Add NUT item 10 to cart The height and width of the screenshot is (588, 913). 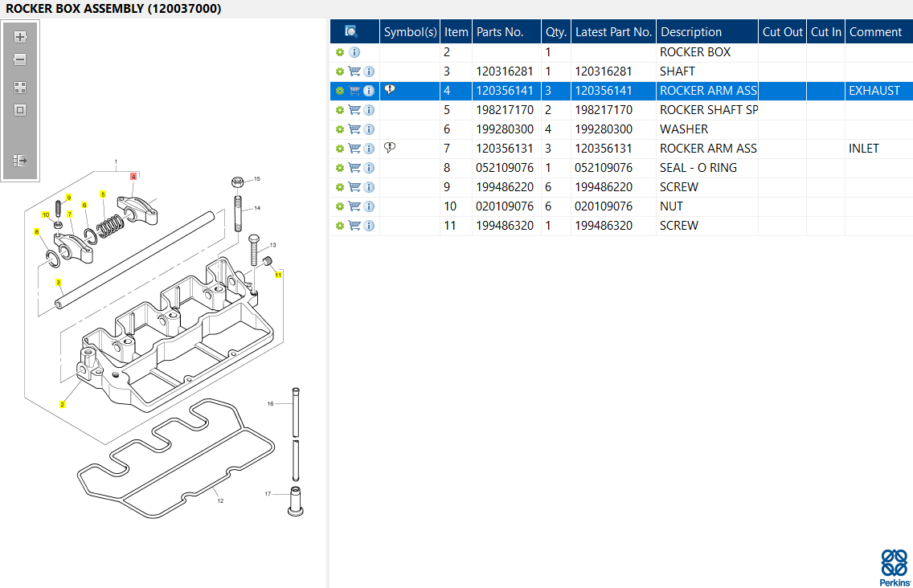pos(354,206)
